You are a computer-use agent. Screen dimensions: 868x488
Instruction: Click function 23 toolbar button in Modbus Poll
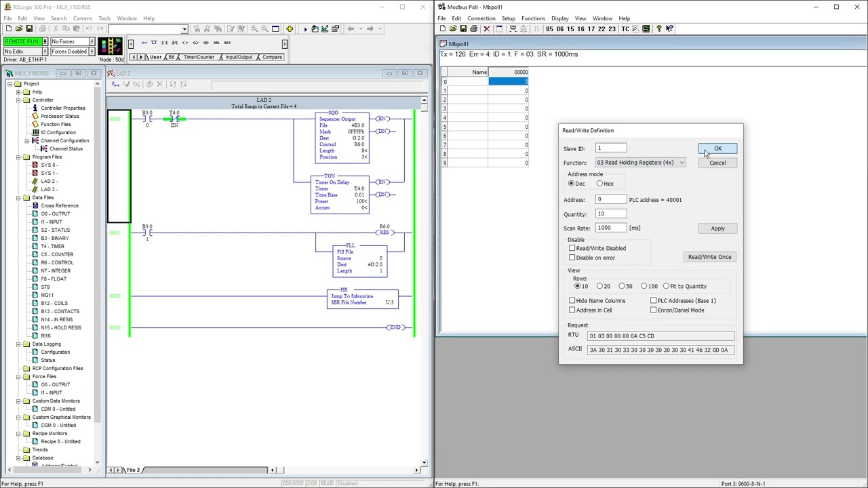pos(612,28)
